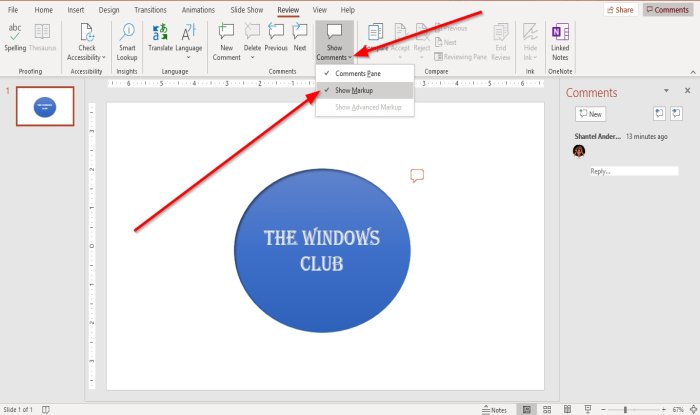This screenshot has width=700, height=415.
Task: Switch to the View tab
Action: (319, 10)
